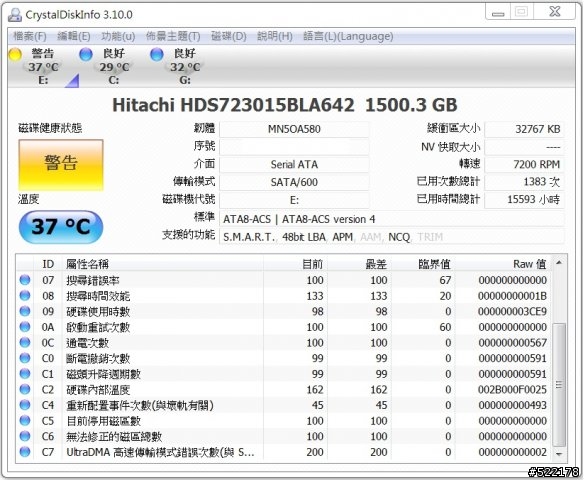Open the 功能(u) menu
This screenshot has width=584, height=480.
pyautogui.click(x=118, y=36)
